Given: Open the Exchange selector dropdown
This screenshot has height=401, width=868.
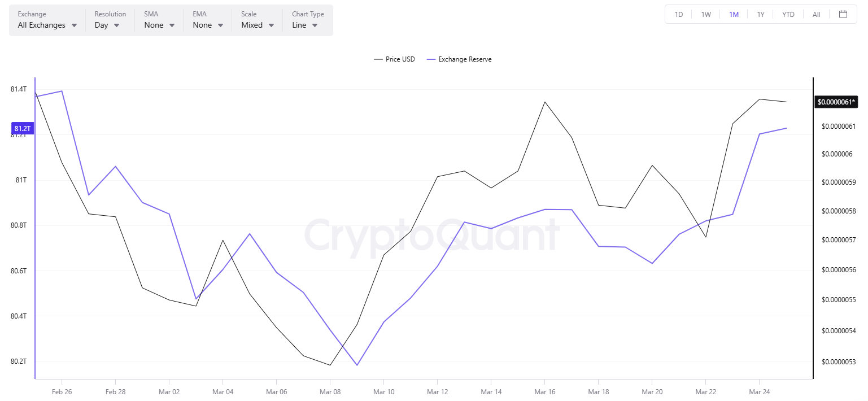Looking at the screenshot, I should point(45,25).
